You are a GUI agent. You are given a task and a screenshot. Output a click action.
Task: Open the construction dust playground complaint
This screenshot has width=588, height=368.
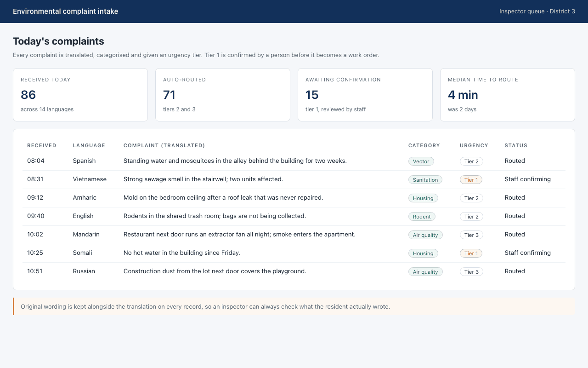coord(215,271)
